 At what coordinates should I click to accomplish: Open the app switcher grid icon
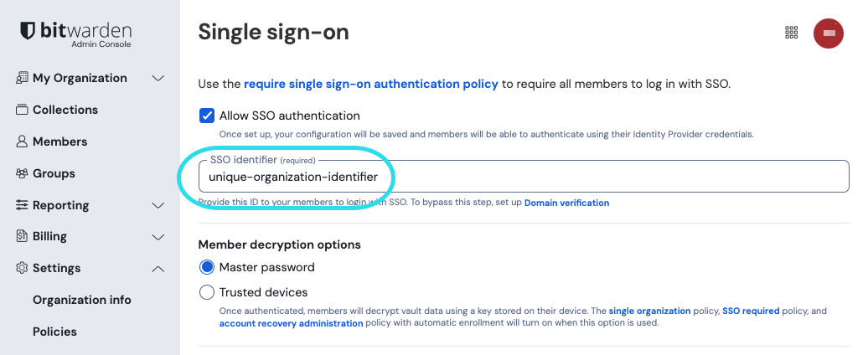[791, 33]
